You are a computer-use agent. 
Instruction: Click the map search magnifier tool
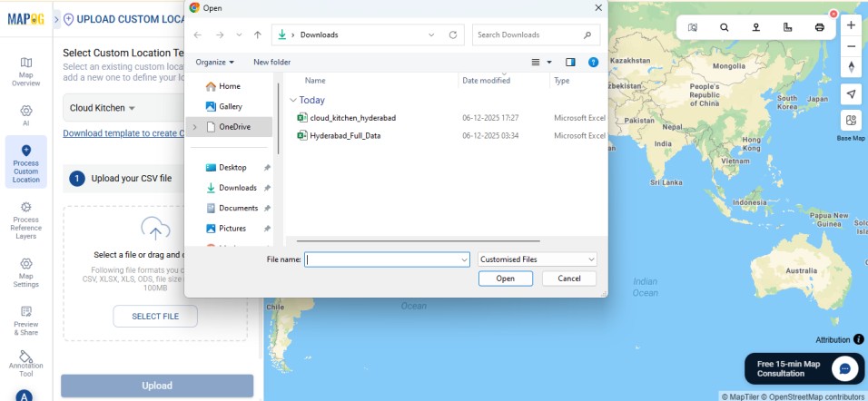click(724, 27)
